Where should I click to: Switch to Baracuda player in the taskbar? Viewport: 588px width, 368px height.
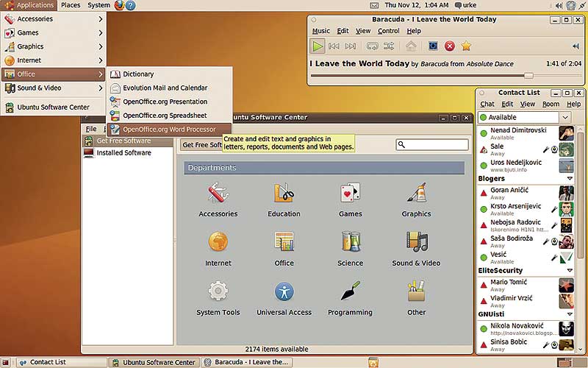pyautogui.click(x=246, y=362)
